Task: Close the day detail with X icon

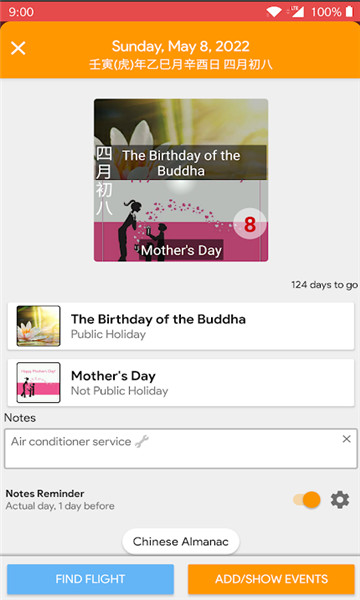Action: pos(18,48)
